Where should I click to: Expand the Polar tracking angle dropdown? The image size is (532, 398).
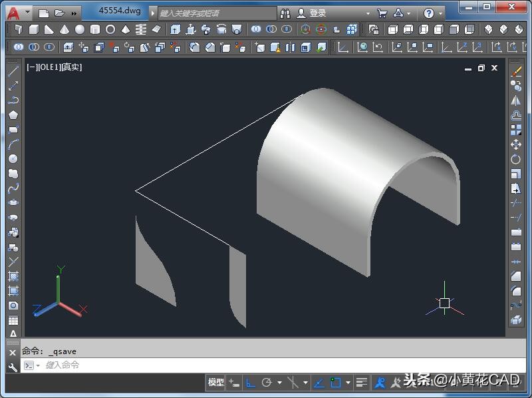point(279,383)
